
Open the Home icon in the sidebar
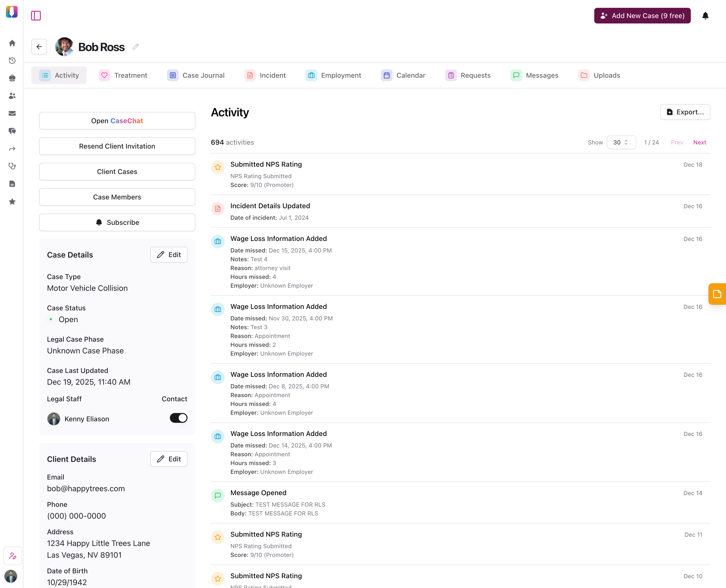tap(12, 43)
